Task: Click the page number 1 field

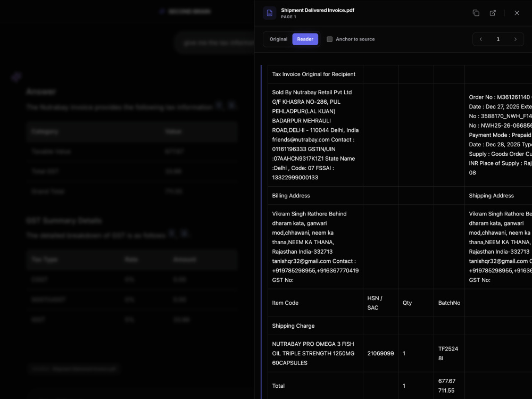Action: coord(498,39)
